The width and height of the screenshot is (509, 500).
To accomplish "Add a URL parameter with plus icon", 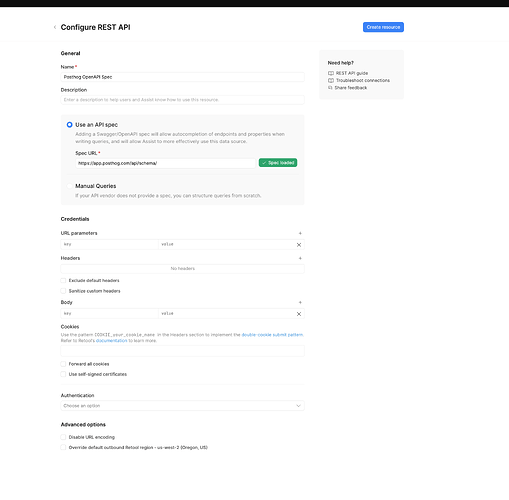I will click(300, 233).
